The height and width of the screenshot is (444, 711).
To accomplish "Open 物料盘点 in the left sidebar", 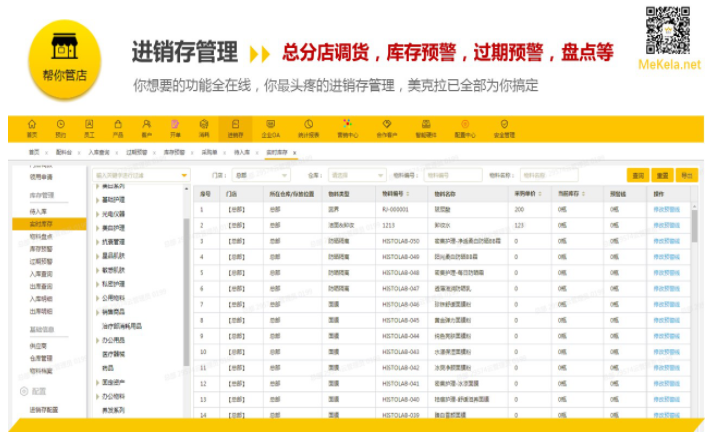I will 41,237.
